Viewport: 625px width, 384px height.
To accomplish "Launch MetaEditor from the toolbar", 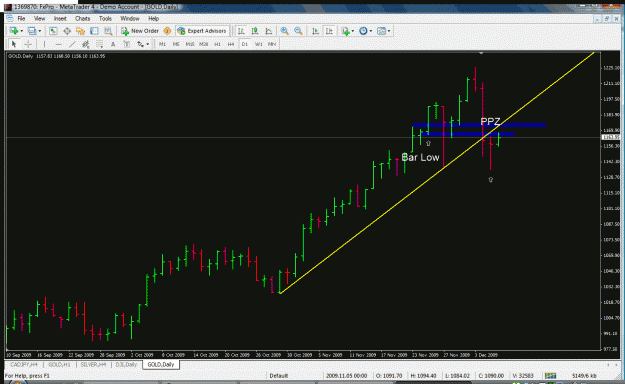I will tap(167, 31).
